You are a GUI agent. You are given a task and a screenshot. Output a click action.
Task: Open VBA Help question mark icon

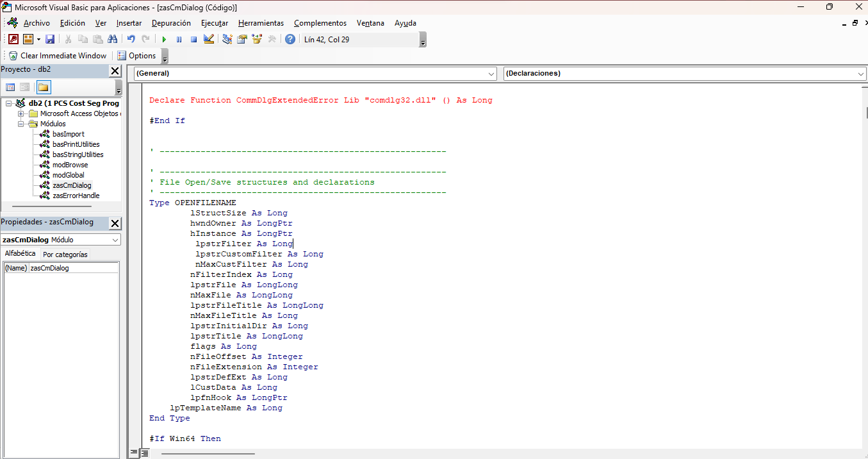[x=290, y=39]
